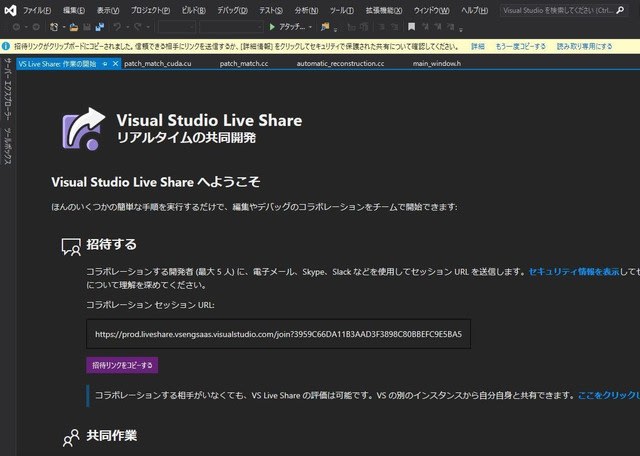Pin the VS Live Share tab
Image resolution: width=640 pixels, height=456 pixels.
105,64
